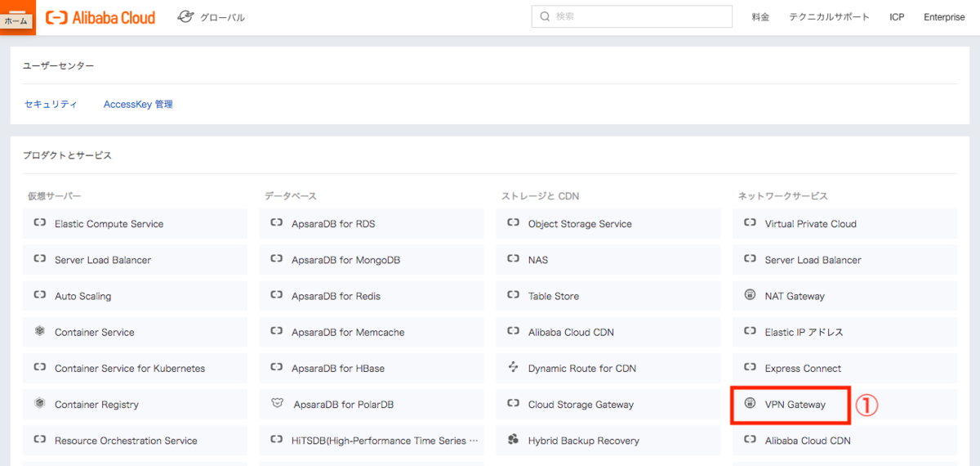This screenshot has height=466, width=980.
Task: Click the ホーム label on the menu button
Action: point(16,21)
